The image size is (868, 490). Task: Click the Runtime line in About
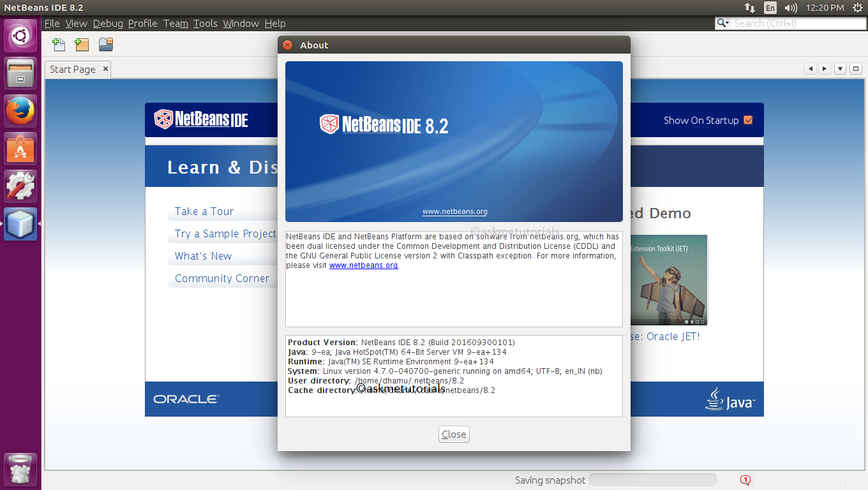391,362
